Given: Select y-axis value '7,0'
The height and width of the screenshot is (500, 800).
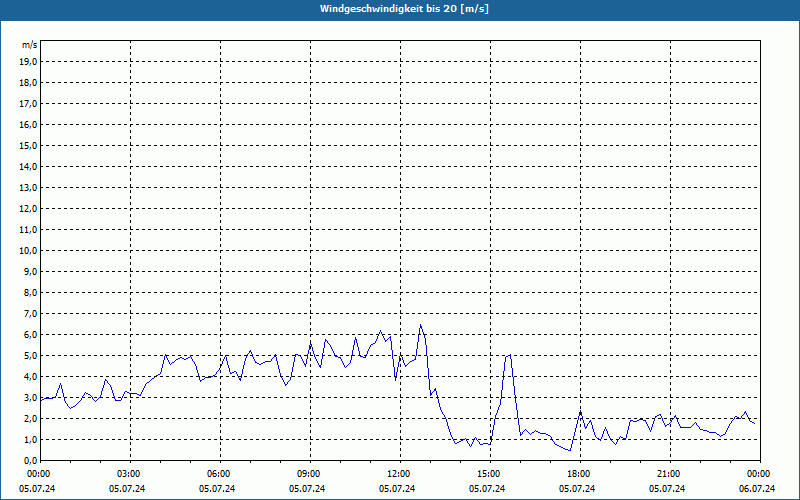Looking at the screenshot, I should (x=31, y=313).
